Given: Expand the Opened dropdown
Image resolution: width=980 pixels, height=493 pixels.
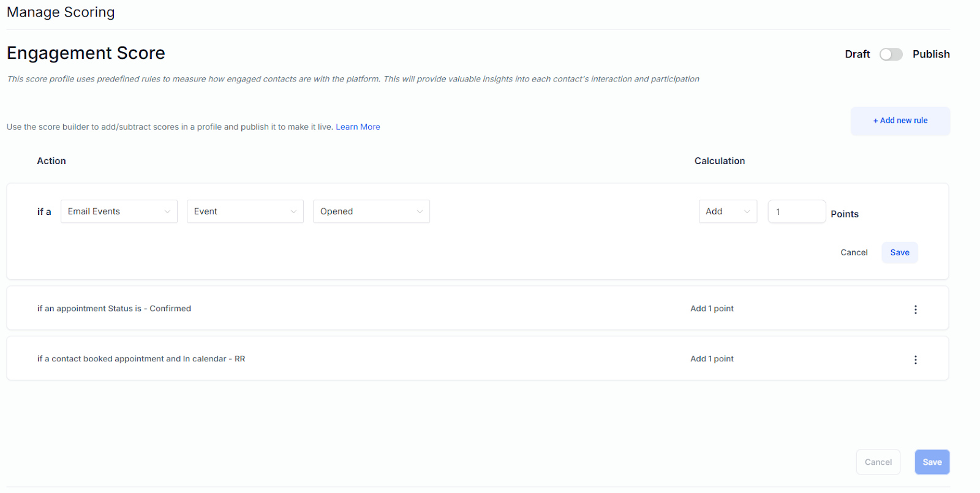Looking at the screenshot, I should click(x=371, y=211).
